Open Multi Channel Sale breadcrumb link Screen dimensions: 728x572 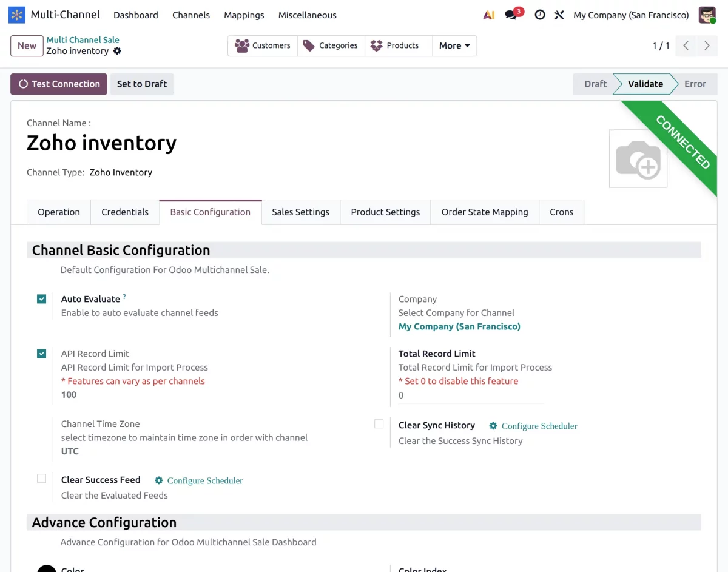83,40
